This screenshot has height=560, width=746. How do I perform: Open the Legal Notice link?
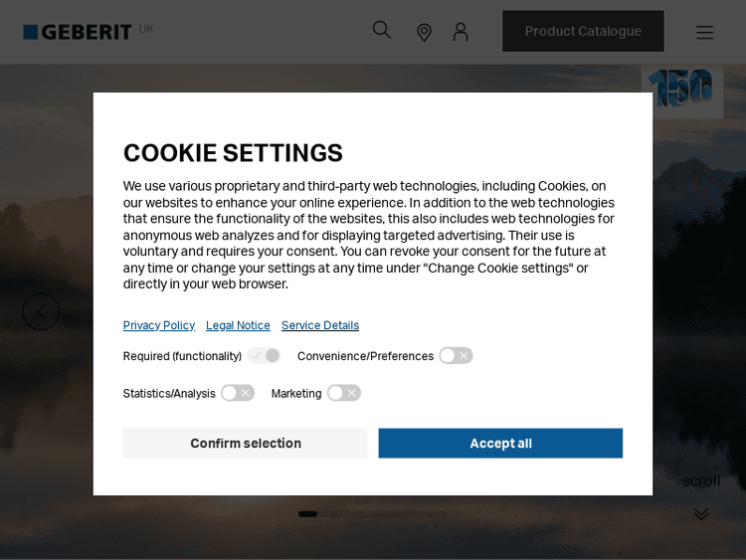tap(238, 325)
